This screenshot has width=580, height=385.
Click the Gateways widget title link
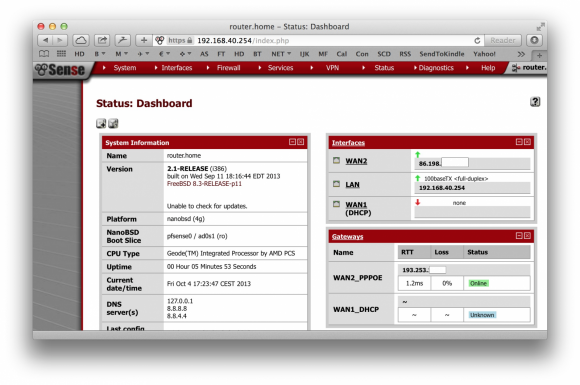[x=347, y=237]
